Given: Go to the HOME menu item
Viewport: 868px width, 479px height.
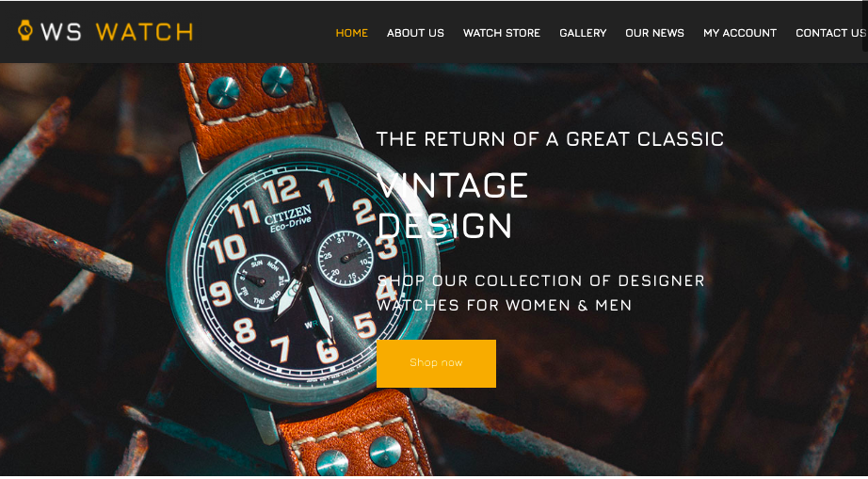Looking at the screenshot, I should 351,33.
